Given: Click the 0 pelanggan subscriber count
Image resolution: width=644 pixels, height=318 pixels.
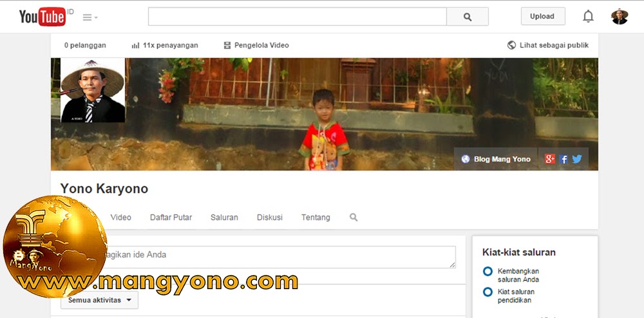Looking at the screenshot, I should pos(85,46).
